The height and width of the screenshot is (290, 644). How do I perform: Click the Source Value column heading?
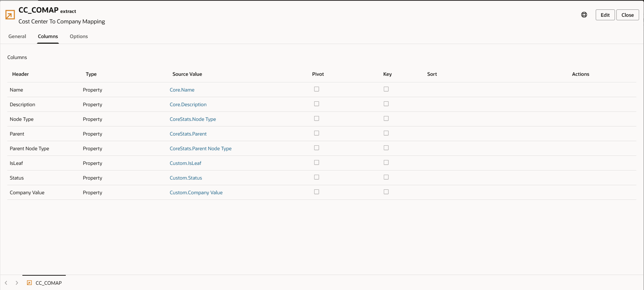pos(187,74)
